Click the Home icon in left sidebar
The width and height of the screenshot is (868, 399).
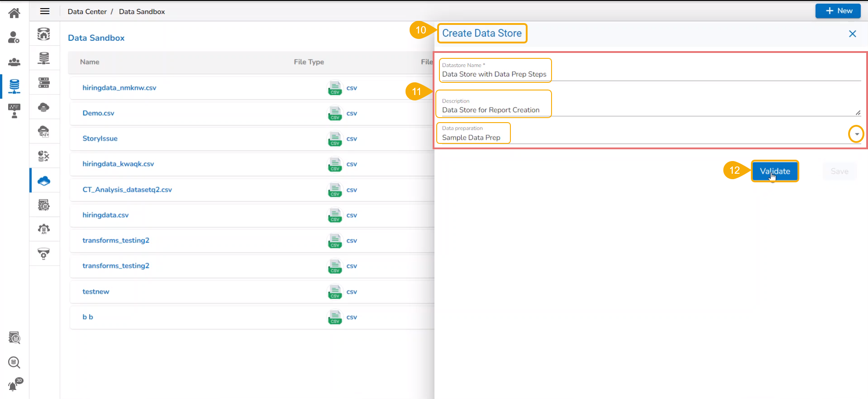pos(14,13)
